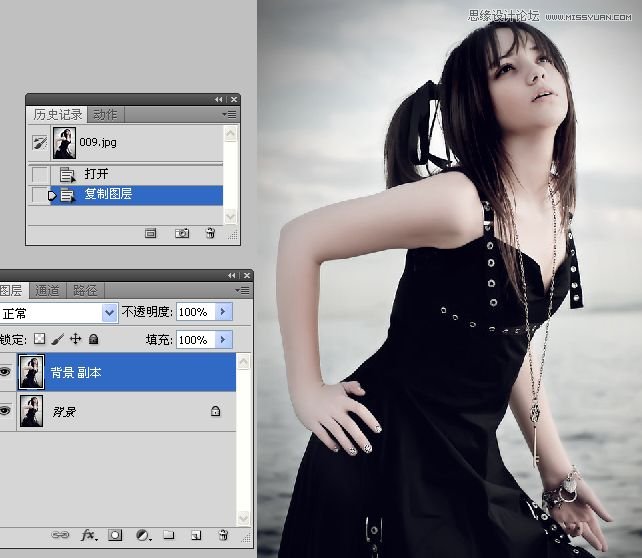
Task: Hide the 背景 layer
Action: (5, 411)
